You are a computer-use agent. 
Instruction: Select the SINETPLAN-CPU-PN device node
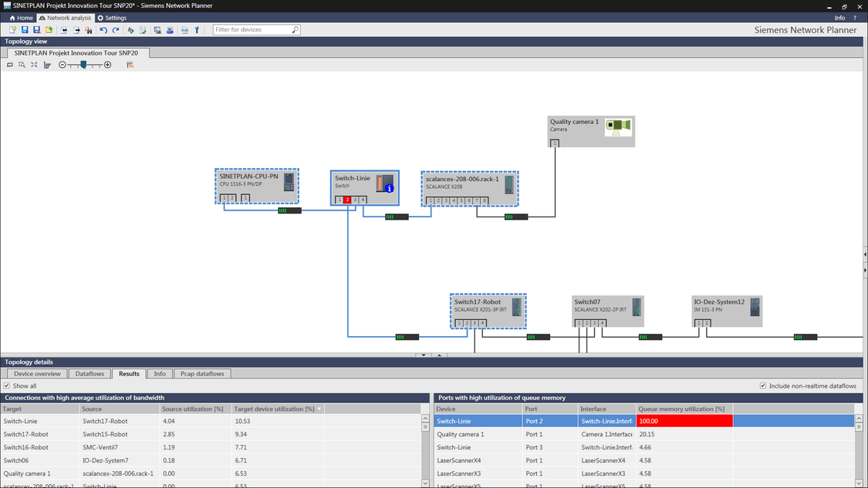(257, 187)
